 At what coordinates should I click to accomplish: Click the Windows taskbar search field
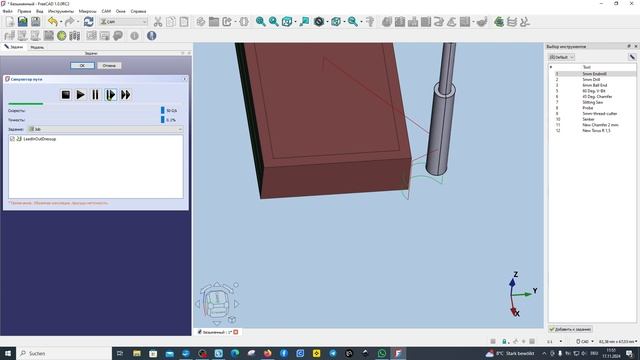point(64,353)
